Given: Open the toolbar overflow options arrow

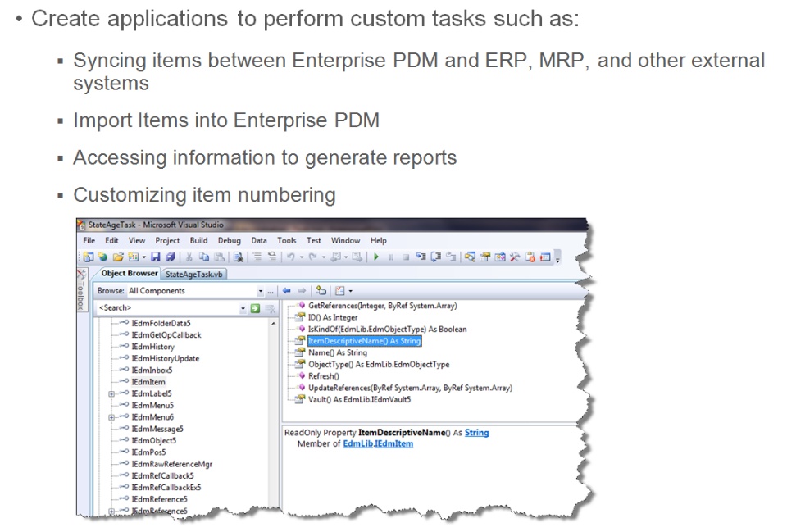Looking at the screenshot, I should (x=557, y=258).
